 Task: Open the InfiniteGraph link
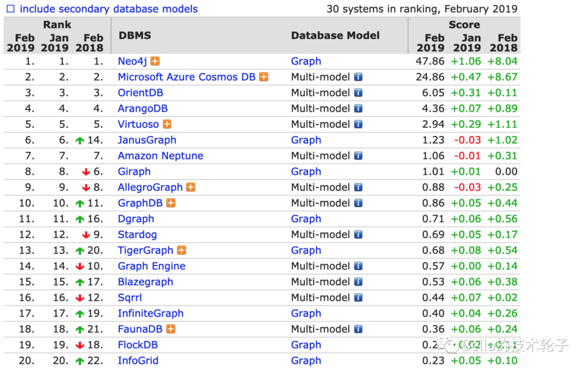pos(151,313)
